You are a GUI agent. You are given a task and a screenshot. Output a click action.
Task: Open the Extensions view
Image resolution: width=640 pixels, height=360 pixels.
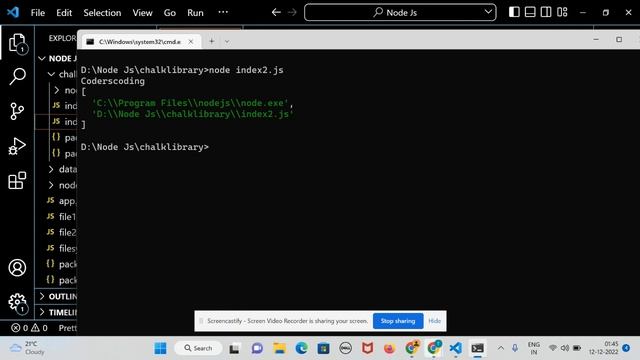click(x=17, y=180)
